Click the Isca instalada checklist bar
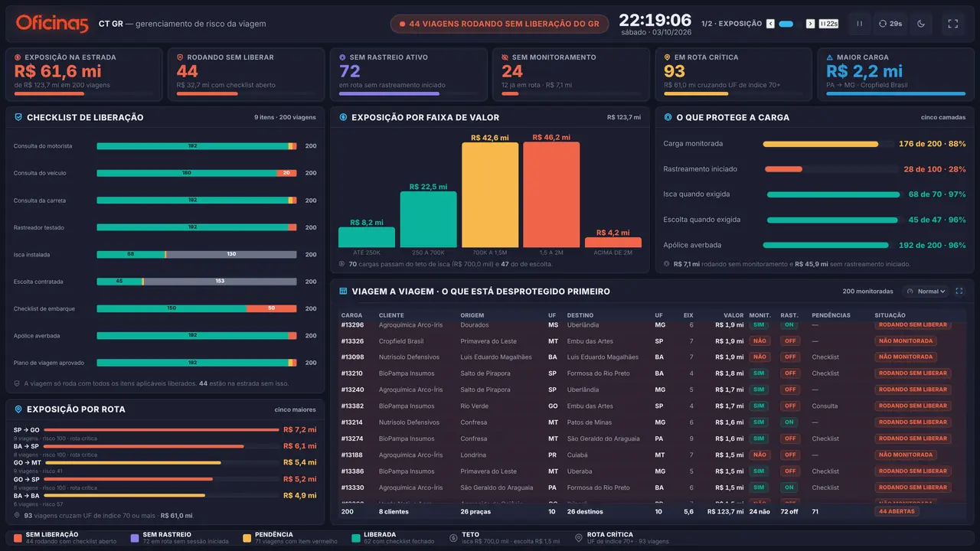The width and height of the screenshot is (980, 551). (196, 254)
